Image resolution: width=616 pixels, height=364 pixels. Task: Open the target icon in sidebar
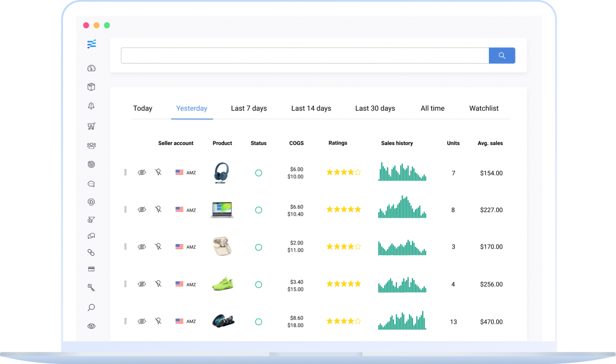(91, 164)
